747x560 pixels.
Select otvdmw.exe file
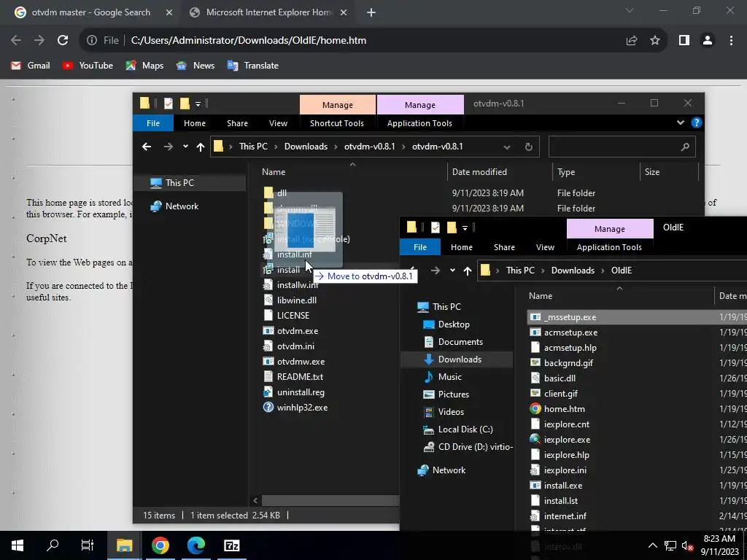tap(301, 362)
